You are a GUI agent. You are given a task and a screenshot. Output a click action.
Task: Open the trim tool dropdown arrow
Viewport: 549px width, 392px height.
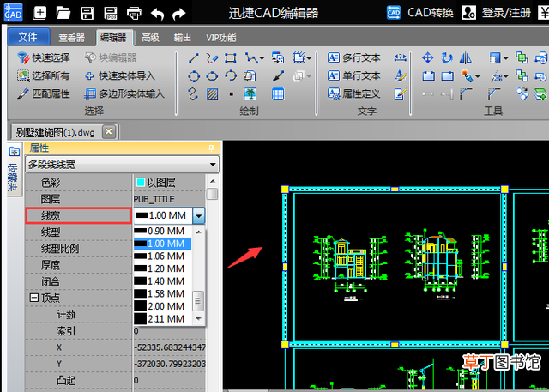[505, 76]
